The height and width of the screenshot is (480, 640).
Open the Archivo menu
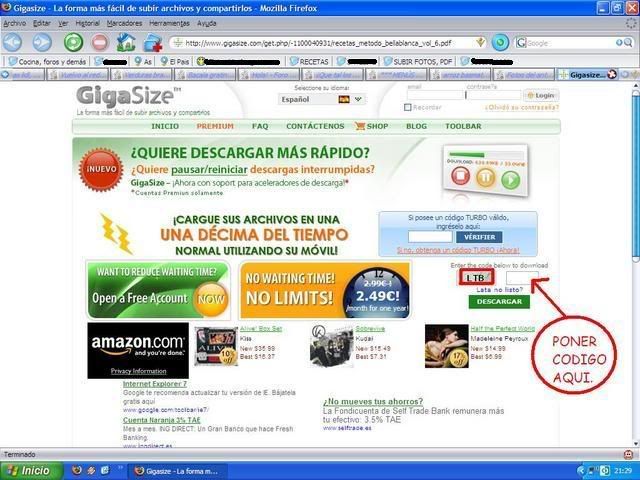pyautogui.click(x=15, y=23)
